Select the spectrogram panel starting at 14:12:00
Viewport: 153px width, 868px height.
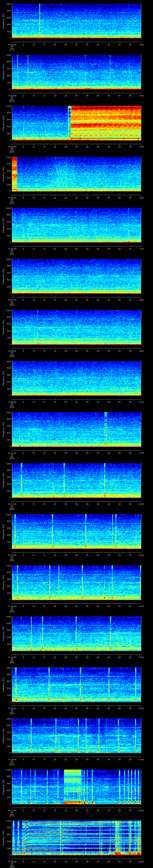76,531
